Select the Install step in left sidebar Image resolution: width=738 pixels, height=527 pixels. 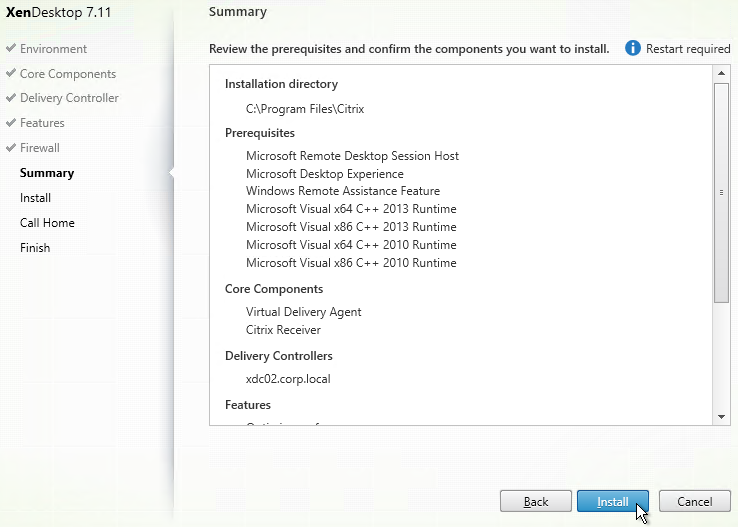pos(35,198)
